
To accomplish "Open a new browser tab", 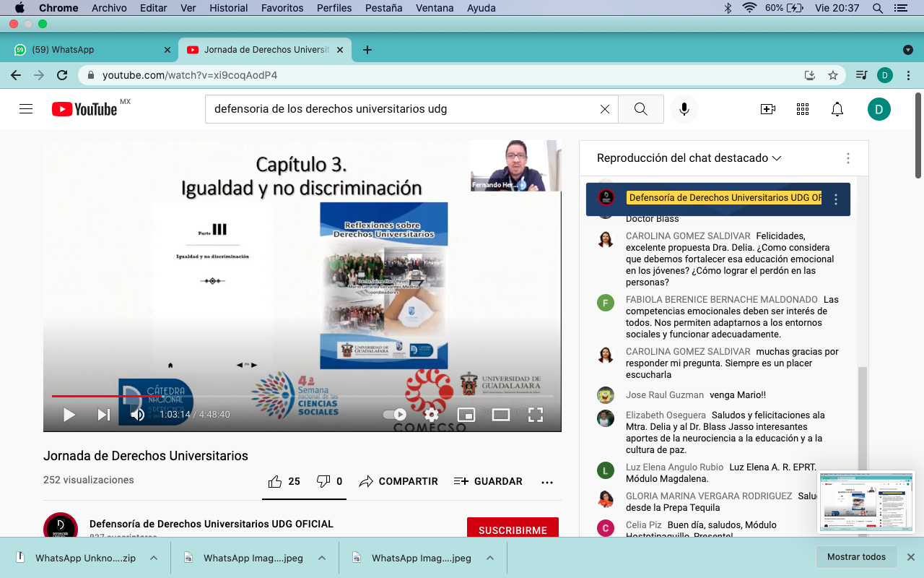I will coord(367,50).
